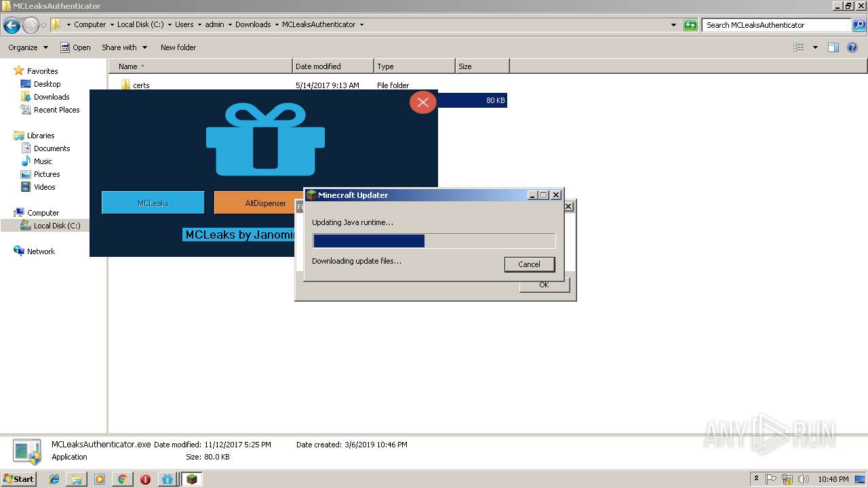Open the Share with menu

pos(124,47)
